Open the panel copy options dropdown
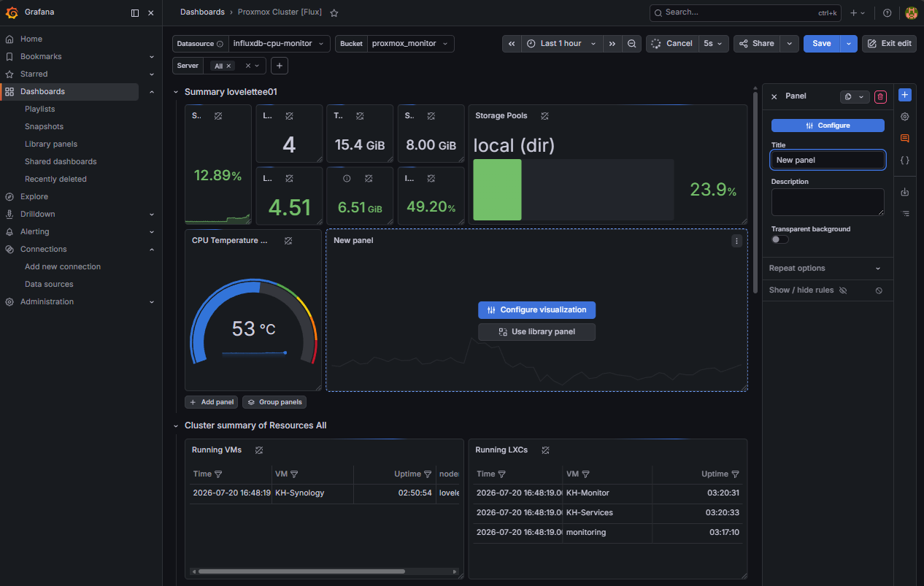 (x=855, y=96)
